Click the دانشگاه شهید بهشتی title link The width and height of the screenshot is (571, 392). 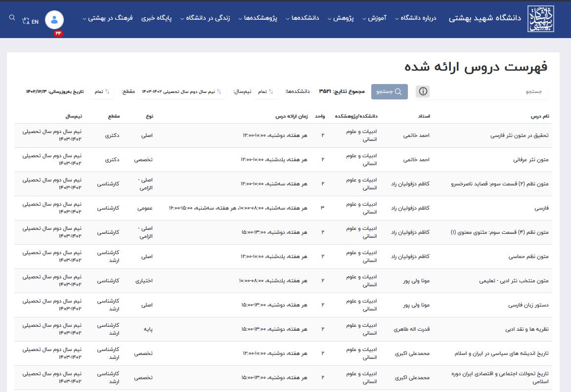[x=485, y=18]
